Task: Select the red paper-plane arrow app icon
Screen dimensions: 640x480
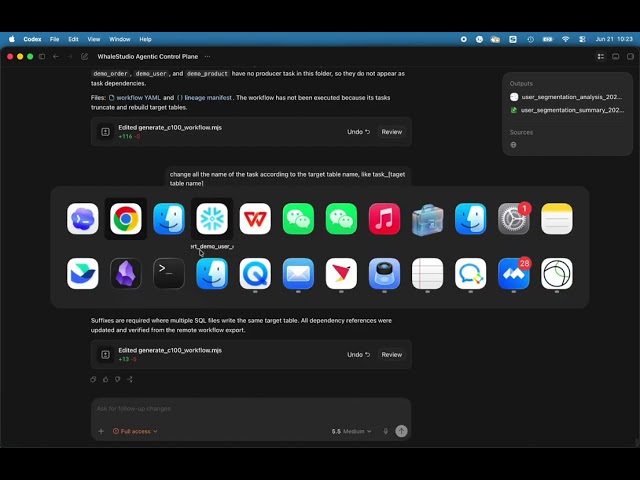Action: click(341, 273)
